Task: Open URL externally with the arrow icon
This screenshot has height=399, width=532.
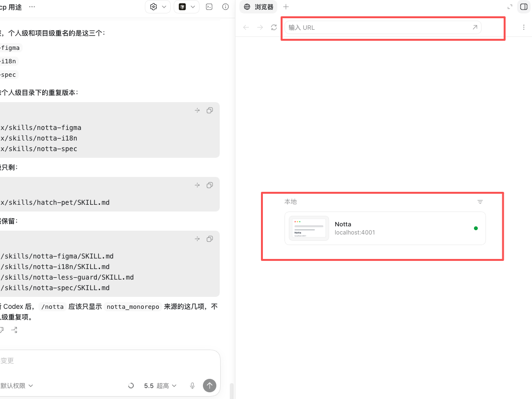Action: (x=475, y=27)
